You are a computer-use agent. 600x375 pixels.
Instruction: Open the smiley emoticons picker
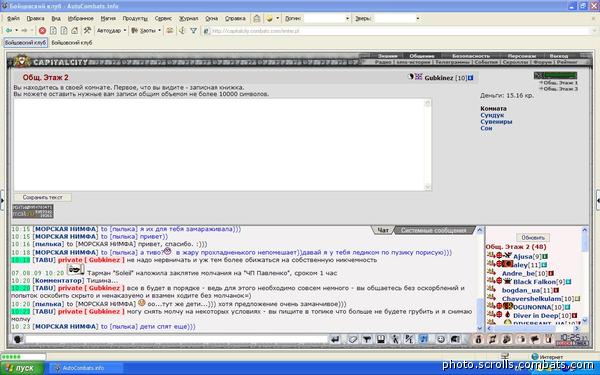441,339
